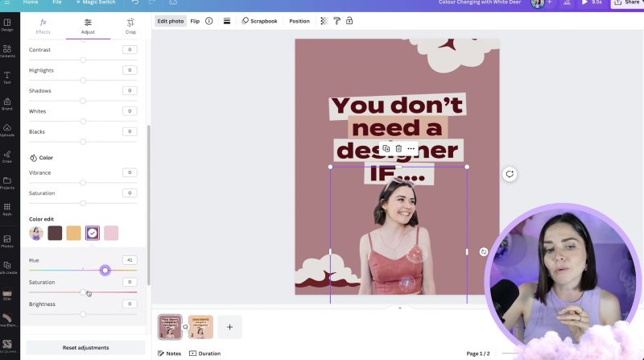Screen dimensions: 644x360
Task: Open image info icon
Action: pyautogui.click(x=209, y=21)
